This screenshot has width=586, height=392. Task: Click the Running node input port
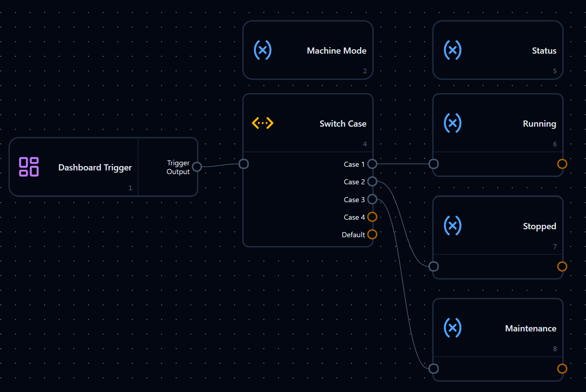pos(434,164)
